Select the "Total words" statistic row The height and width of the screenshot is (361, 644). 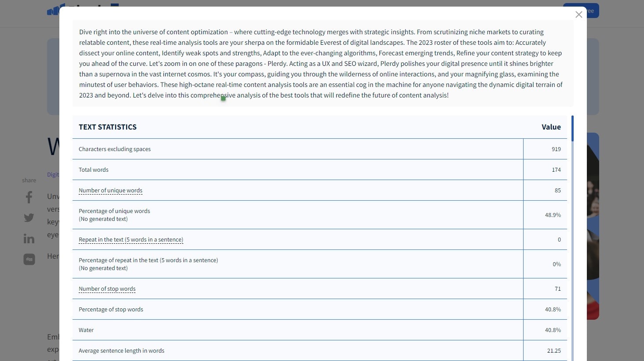[x=94, y=170]
